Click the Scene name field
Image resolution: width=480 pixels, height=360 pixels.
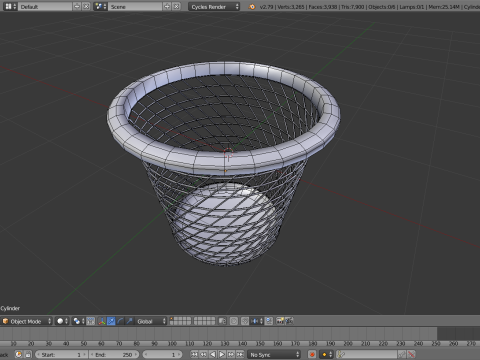click(135, 6)
